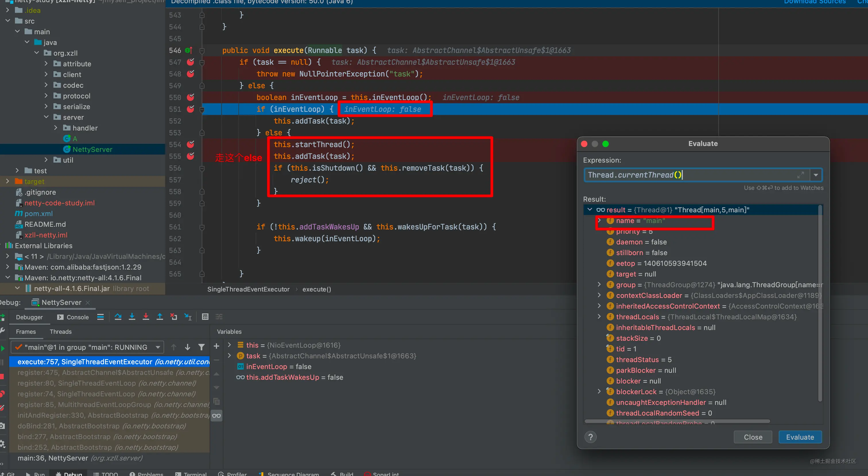Click the frames filter funnel icon
The height and width of the screenshot is (476, 868).
tap(201, 347)
